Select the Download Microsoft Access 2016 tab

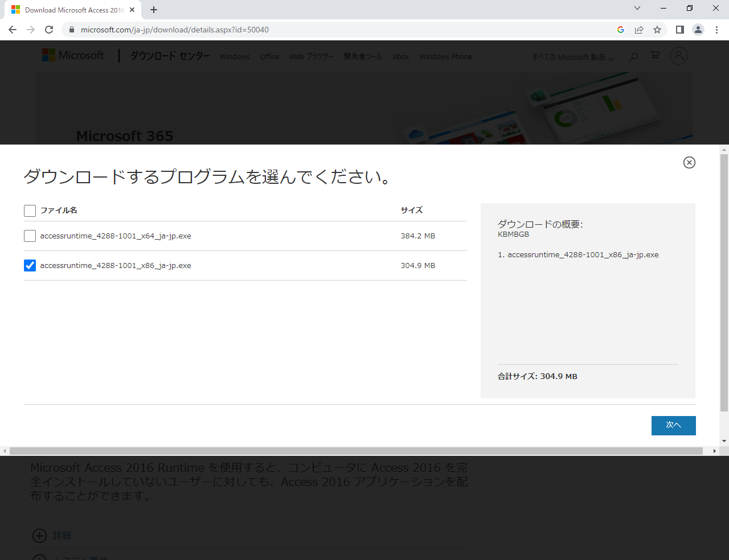[72, 10]
